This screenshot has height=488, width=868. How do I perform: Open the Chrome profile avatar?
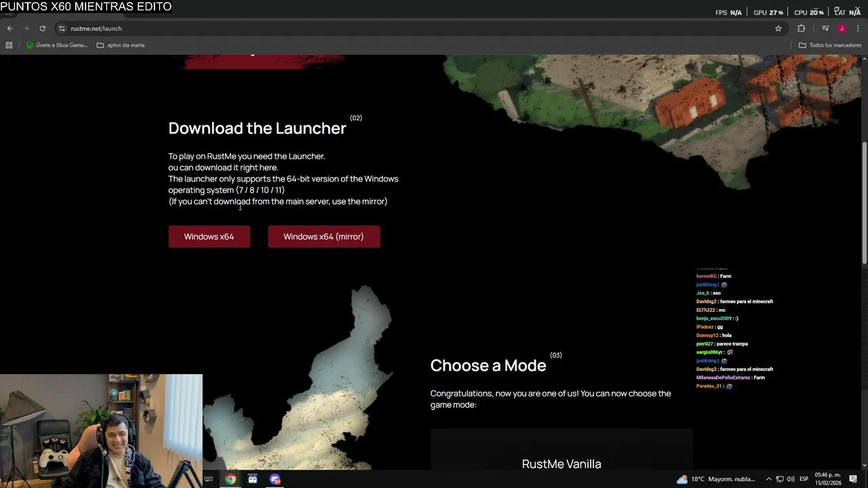[x=842, y=28]
